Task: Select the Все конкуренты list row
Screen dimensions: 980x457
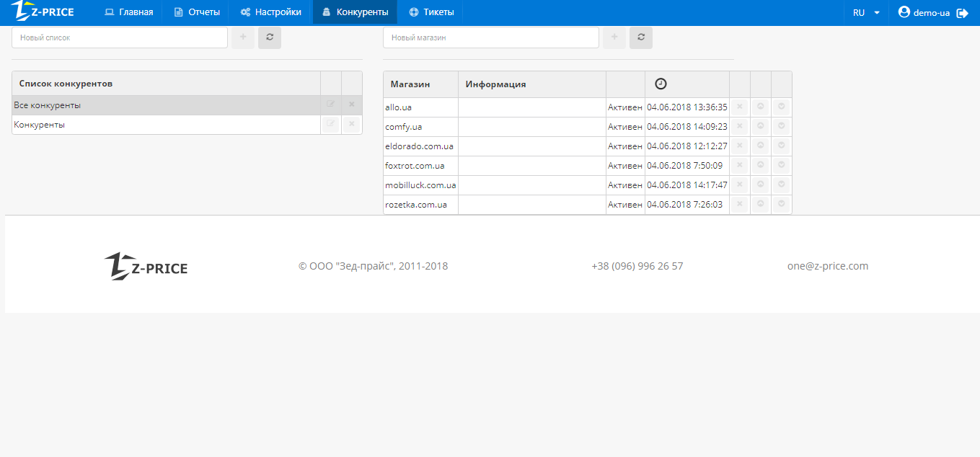Action: [166, 105]
